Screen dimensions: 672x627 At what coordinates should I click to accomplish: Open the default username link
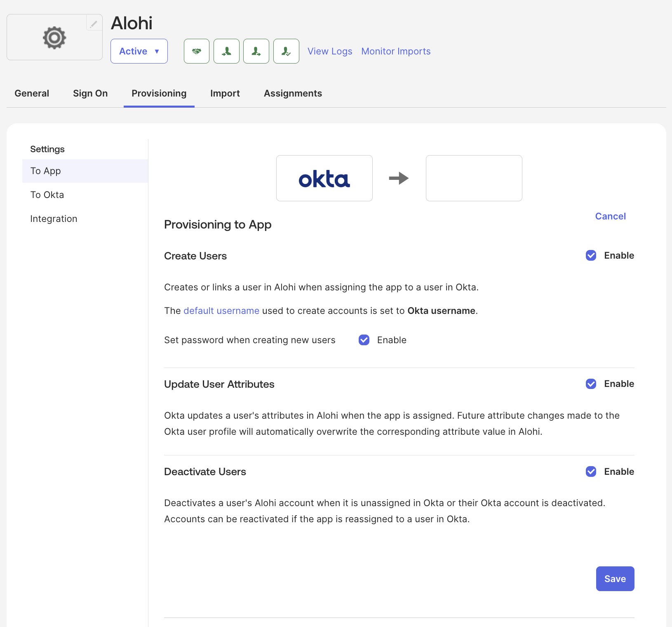pyautogui.click(x=221, y=311)
